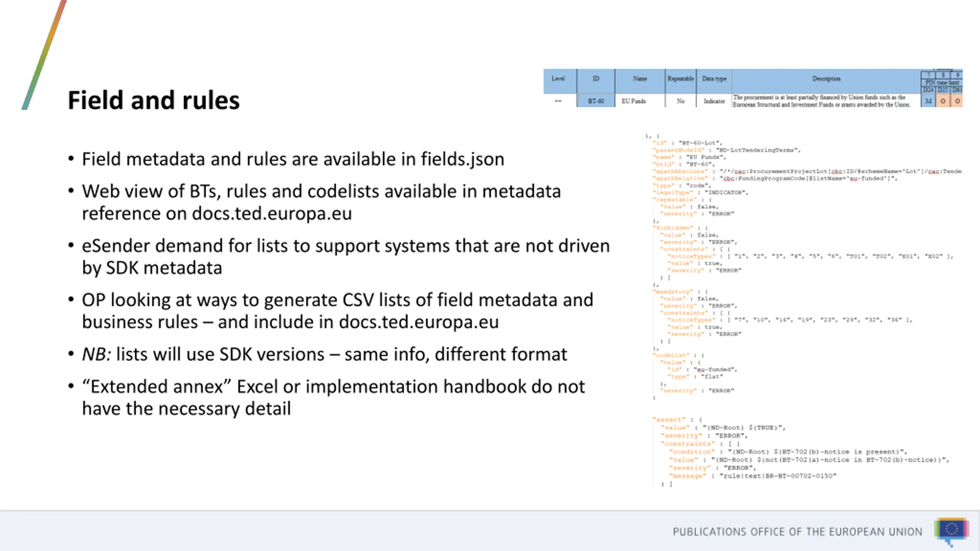The width and height of the screenshot is (980, 551).
Task: Click the 'Publications Office of the European Union' footer text
Action: click(797, 532)
